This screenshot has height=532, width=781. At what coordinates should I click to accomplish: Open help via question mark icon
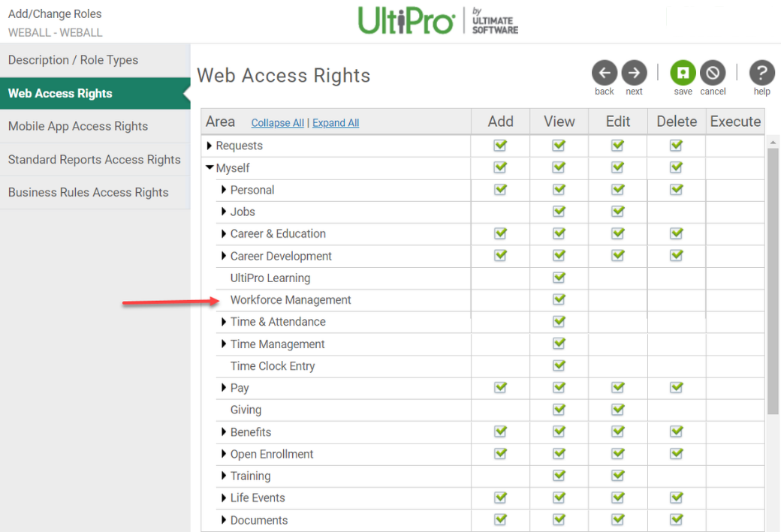point(761,73)
